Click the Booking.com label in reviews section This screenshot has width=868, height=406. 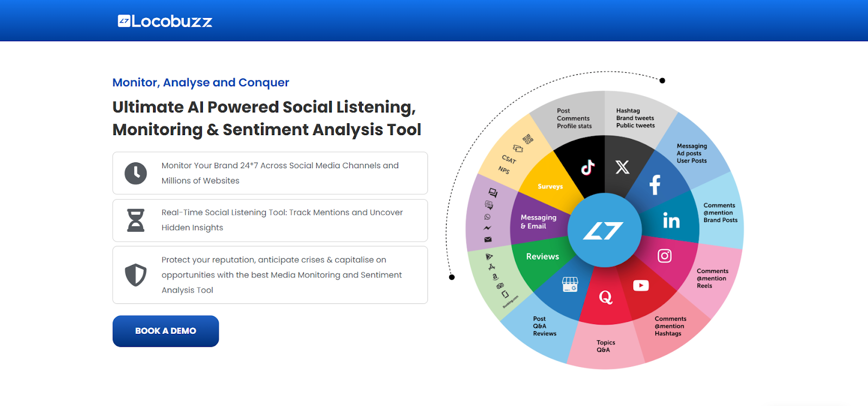point(510,302)
